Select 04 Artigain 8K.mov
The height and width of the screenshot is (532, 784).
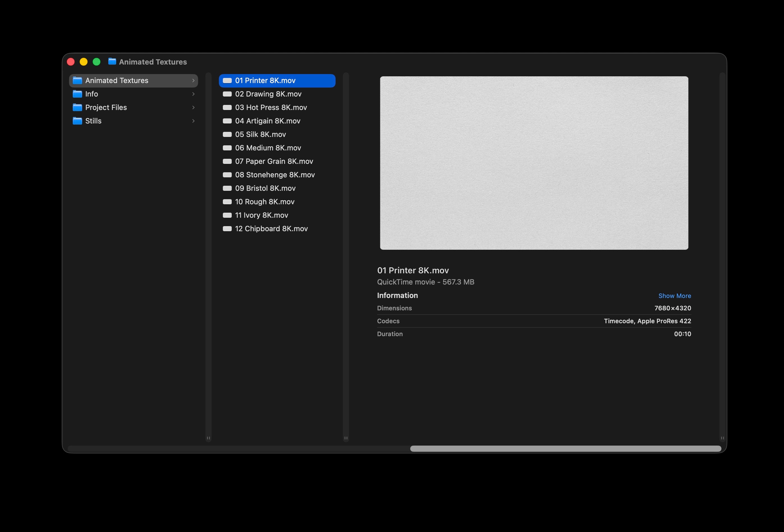267,121
